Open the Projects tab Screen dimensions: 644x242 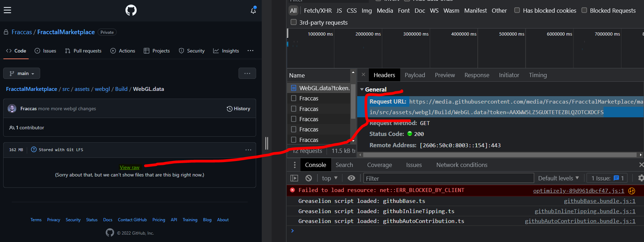[157, 51]
